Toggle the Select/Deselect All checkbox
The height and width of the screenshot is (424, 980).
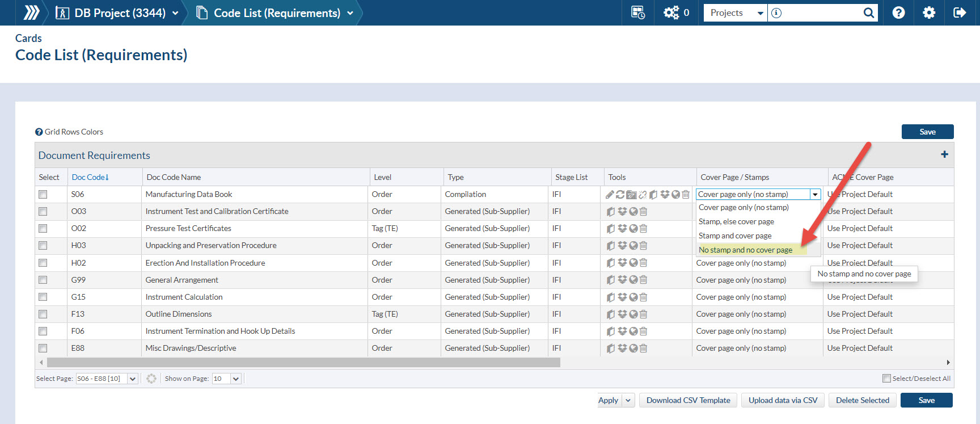(x=886, y=378)
